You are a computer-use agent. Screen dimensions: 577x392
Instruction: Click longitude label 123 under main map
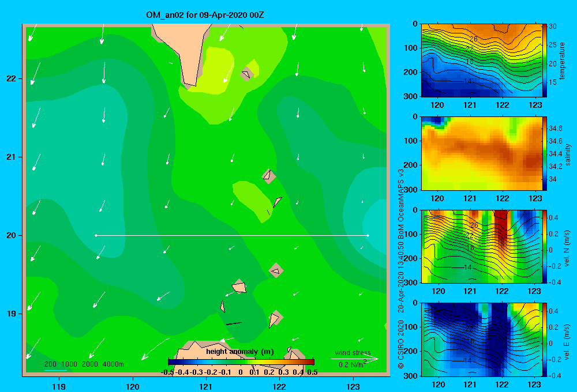tap(353, 386)
